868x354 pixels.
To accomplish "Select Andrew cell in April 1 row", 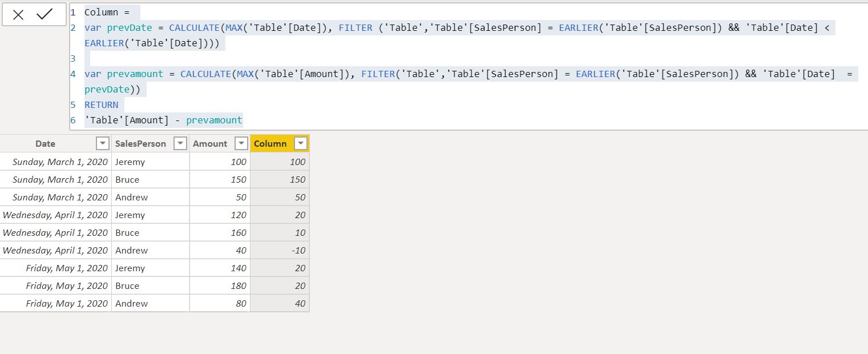I will [151, 250].
